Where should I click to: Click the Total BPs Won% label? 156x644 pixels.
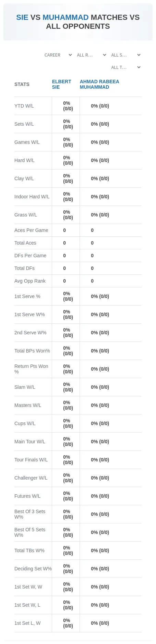[32, 351]
